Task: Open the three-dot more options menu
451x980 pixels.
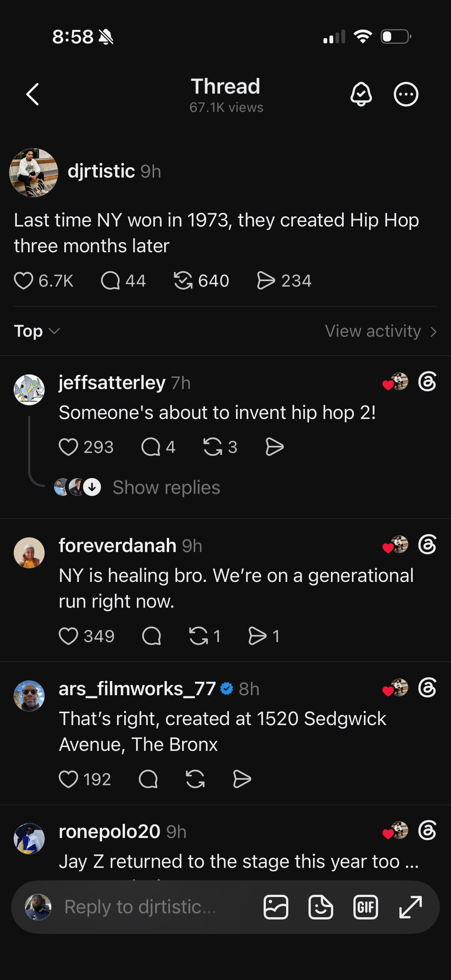Action: pyautogui.click(x=406, y=94)
